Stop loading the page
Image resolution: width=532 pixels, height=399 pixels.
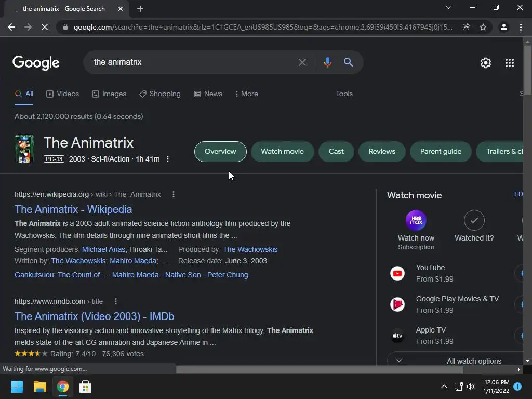click(45, 27)
